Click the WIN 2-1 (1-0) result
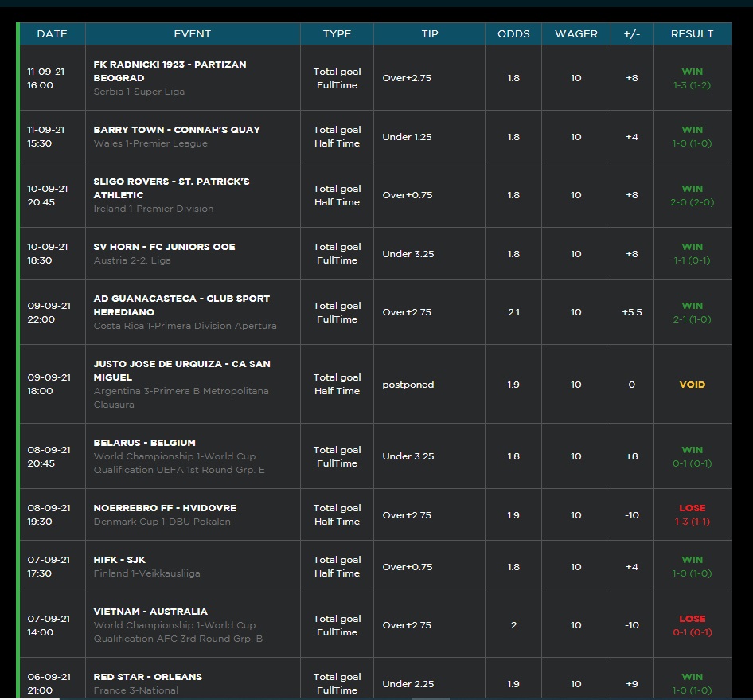Image resolution: width=753 pixels, height=700 pixels. pyautogui.click(x=692, y=312)
